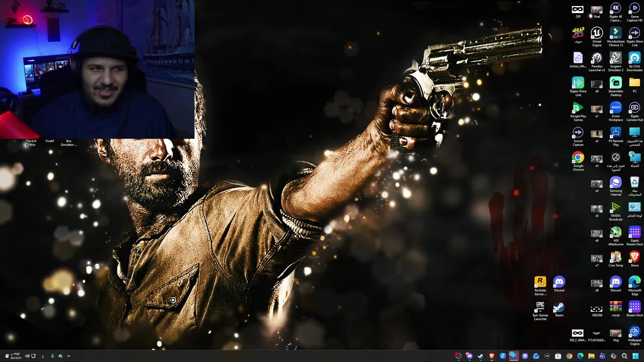The image size is (644, 362).
Task: Launch By Click Downloader from desktop
Action: point(634,61)
